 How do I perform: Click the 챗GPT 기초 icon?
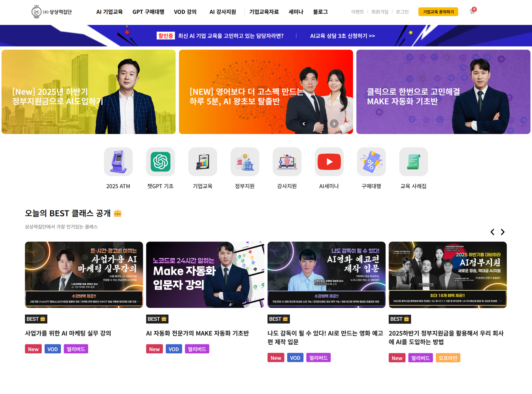tap(160, 162)
